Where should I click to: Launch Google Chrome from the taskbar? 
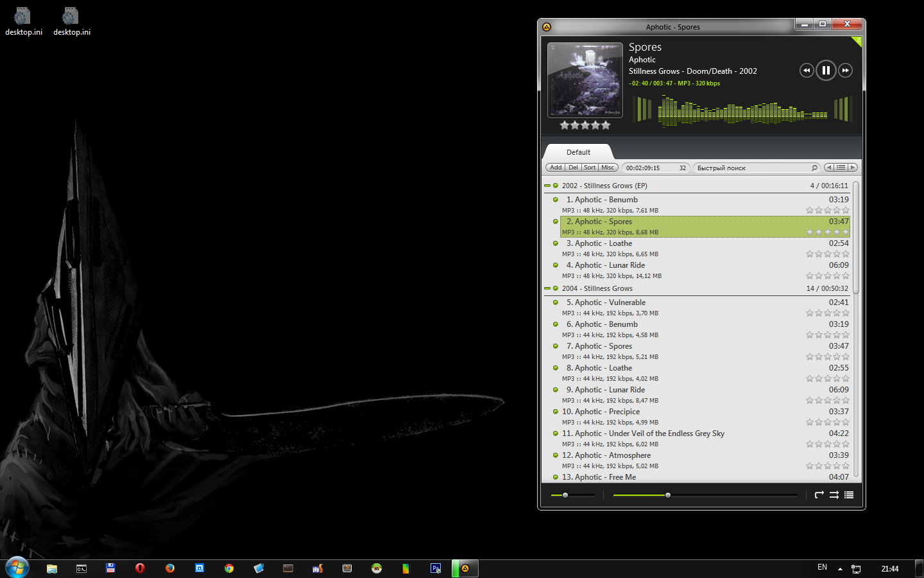[x=229, y=568]
